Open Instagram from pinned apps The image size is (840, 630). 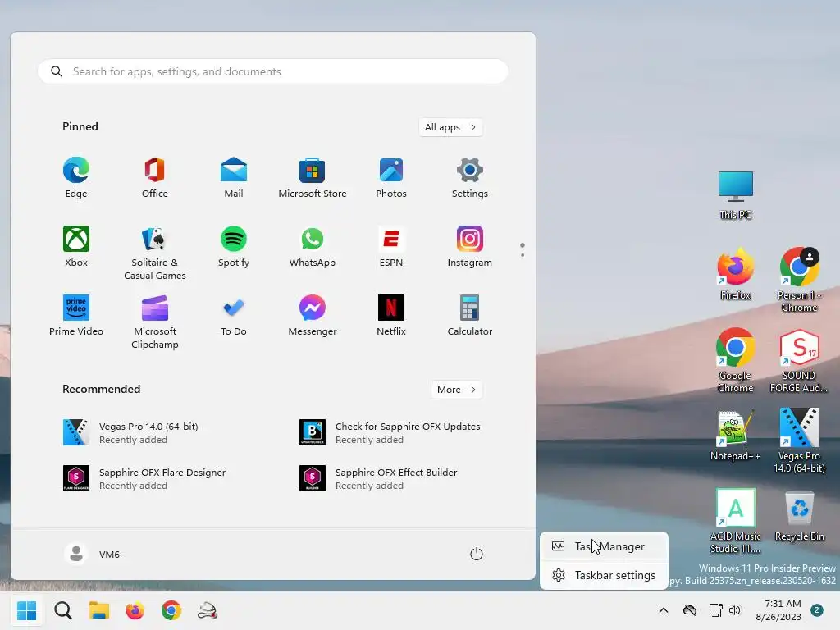pos(470,246)
